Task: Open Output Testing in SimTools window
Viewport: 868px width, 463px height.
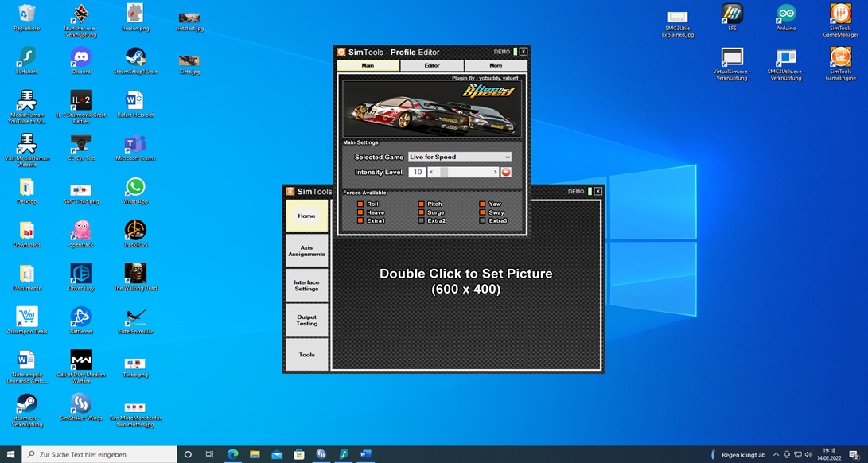Action: 306,320
